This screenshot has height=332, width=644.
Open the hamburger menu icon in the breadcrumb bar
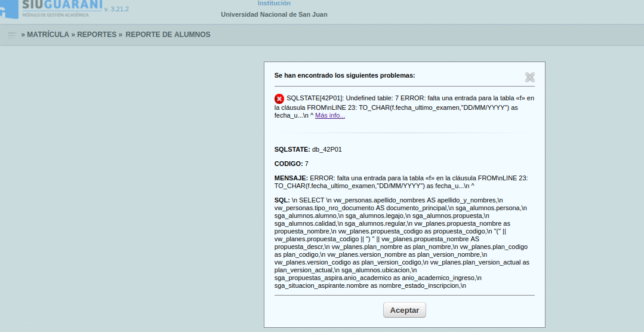(x=12, y=35)
